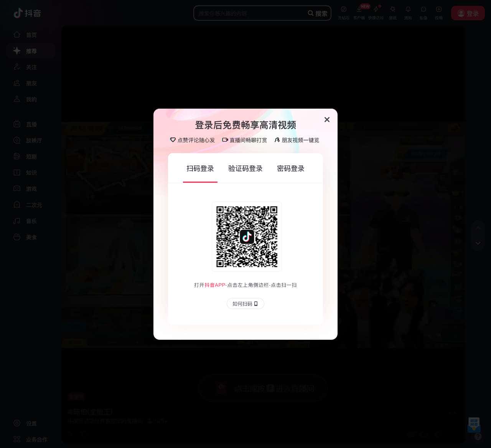This screenshot has width=491, height=448.
Task: Click the red 登录 button in header
Action: pyautogui.click(x=468, y=13)
